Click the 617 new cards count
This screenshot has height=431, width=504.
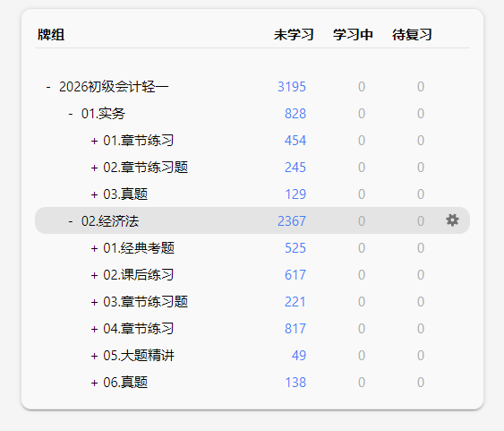point(295,275)
